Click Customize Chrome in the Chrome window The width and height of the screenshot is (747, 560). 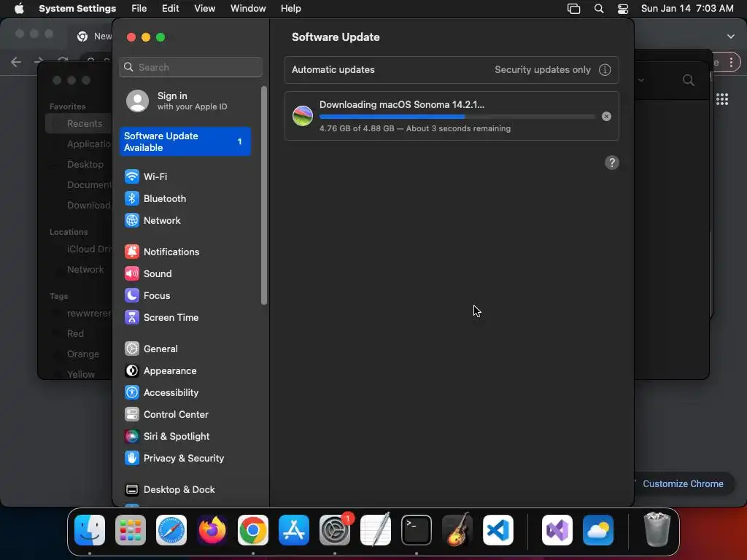coord(683,484)
